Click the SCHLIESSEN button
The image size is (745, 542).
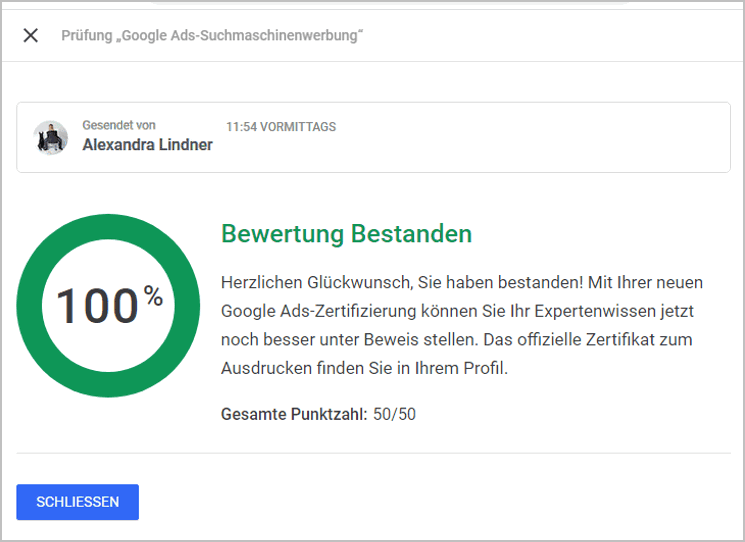click(x=77, y=502)
